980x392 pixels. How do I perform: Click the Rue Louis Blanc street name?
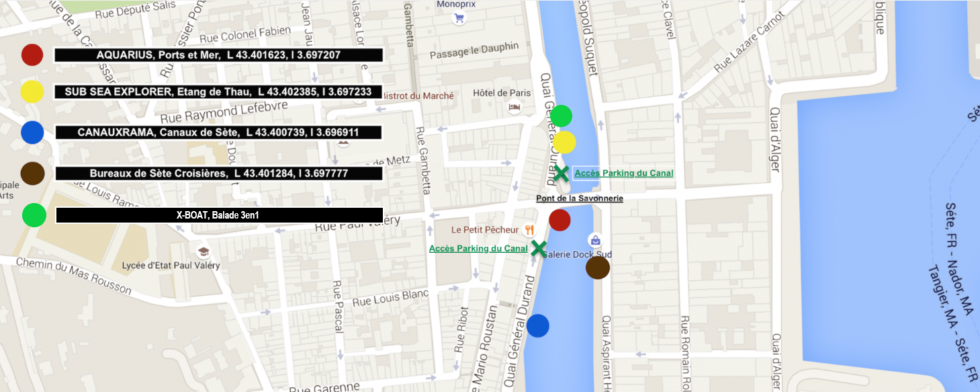coord(391,297)
